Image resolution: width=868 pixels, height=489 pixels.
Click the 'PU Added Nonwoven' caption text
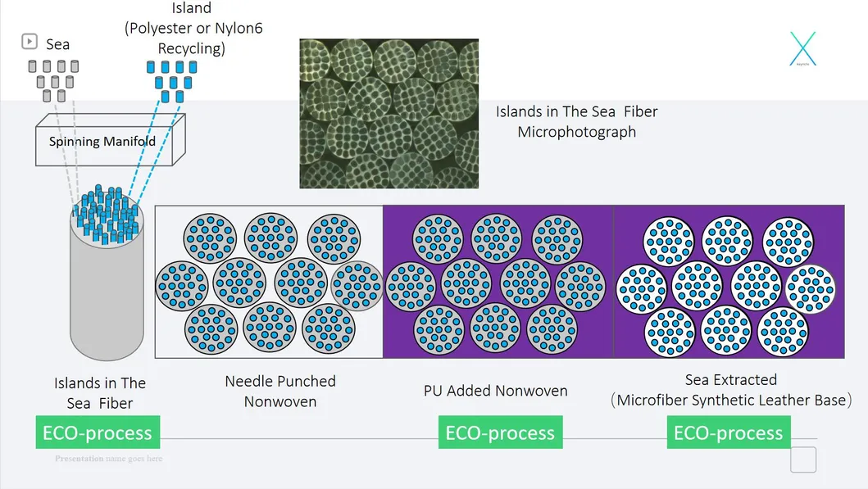tap(495, 391)
